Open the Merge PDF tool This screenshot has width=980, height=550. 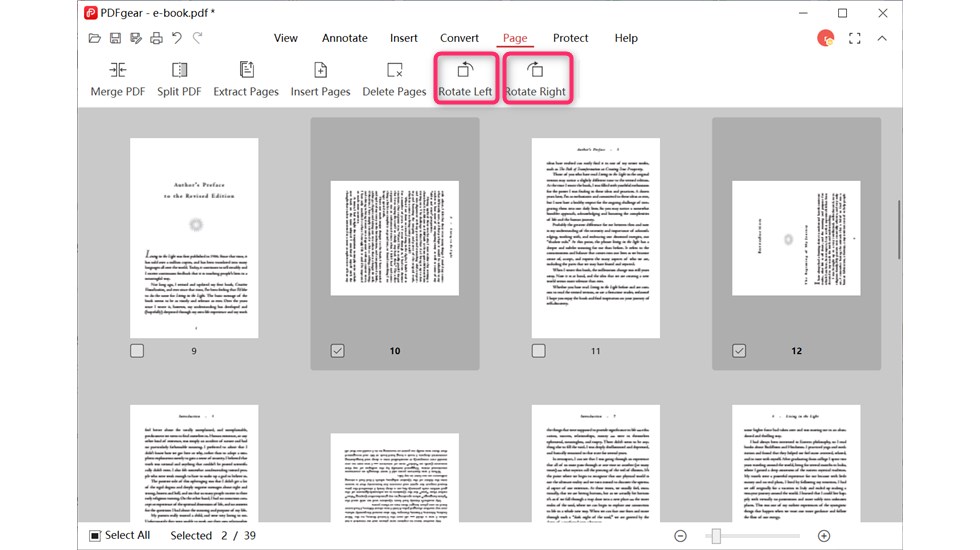[x=118, y=79]
